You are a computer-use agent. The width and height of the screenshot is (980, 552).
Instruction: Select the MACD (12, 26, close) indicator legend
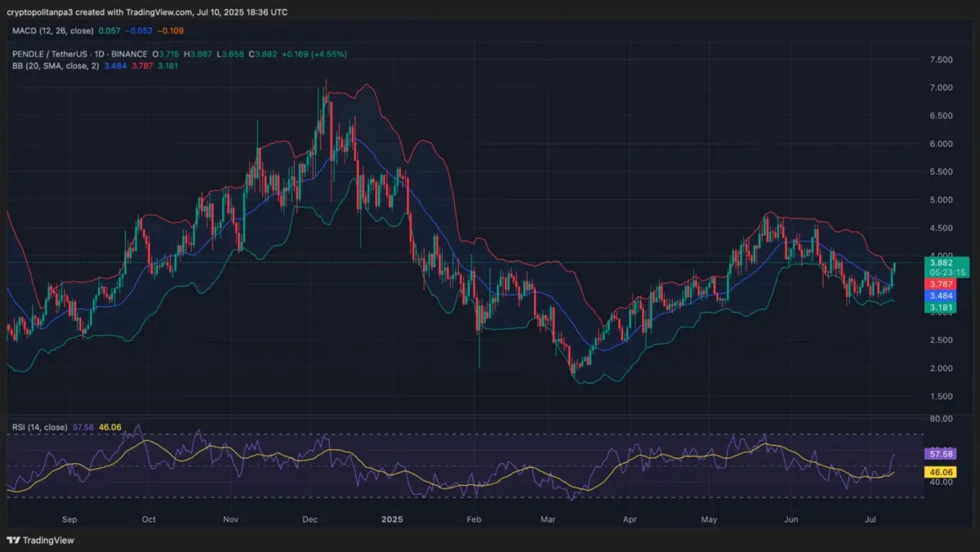click(x=52, y=31)
